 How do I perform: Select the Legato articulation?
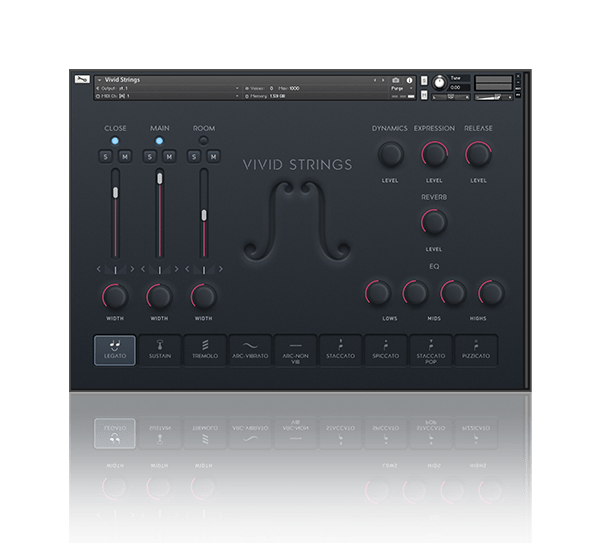115,349
